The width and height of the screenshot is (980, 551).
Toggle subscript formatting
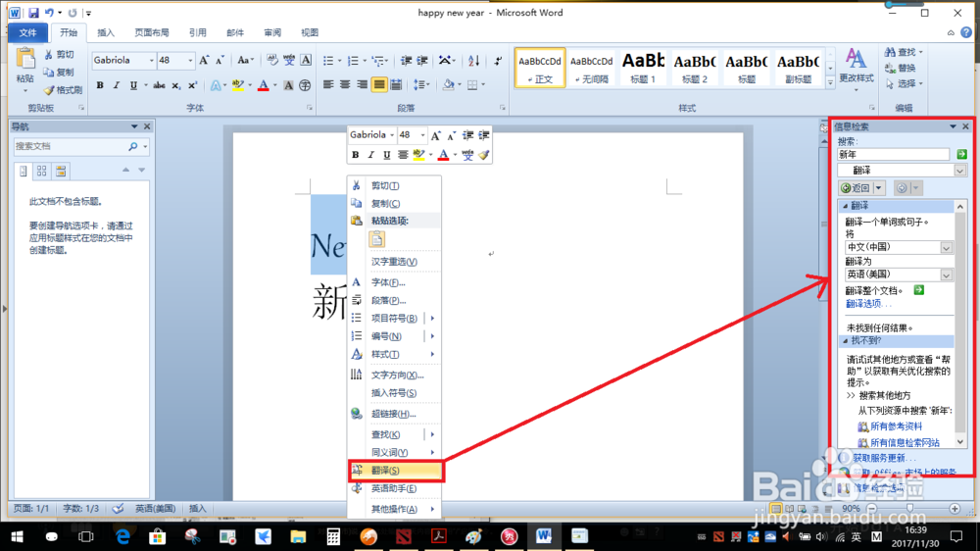click(x=176, y=85)
